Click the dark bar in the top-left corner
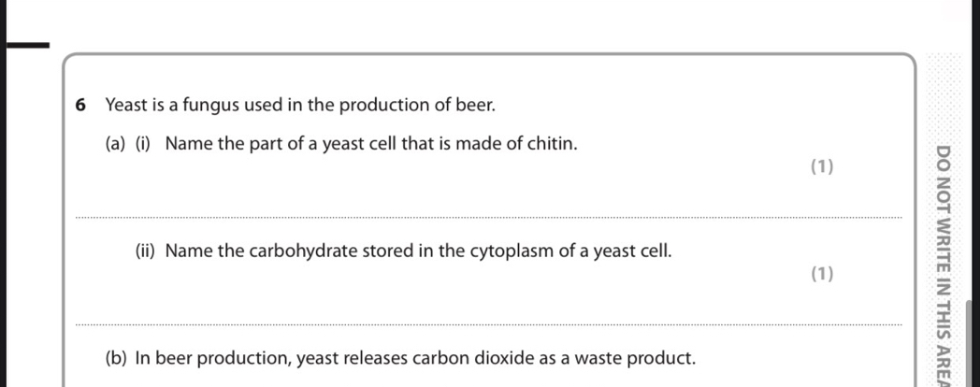 tap(23, 43)
